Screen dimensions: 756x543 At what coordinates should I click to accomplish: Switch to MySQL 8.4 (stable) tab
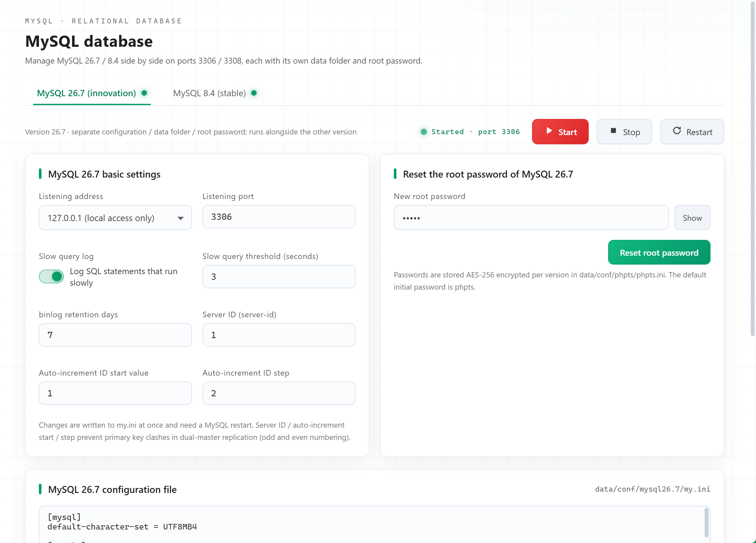coord(215,93)
